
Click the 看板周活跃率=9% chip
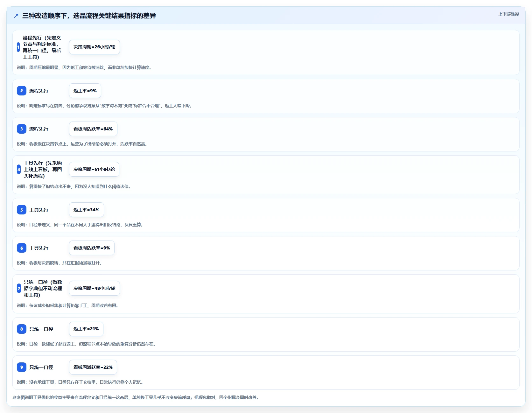[x=92, y=248]
